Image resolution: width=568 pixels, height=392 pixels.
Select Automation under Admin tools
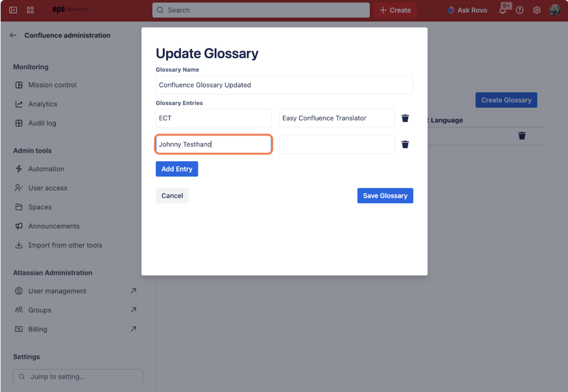pos(46,169)
